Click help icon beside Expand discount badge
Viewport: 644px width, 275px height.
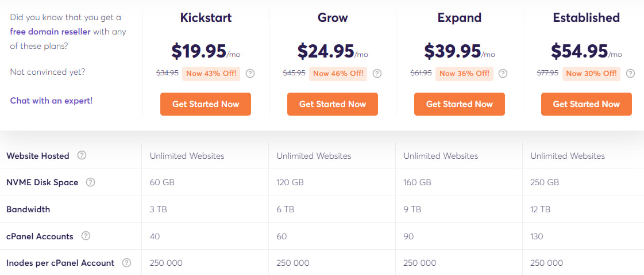[x=503, y=74]
